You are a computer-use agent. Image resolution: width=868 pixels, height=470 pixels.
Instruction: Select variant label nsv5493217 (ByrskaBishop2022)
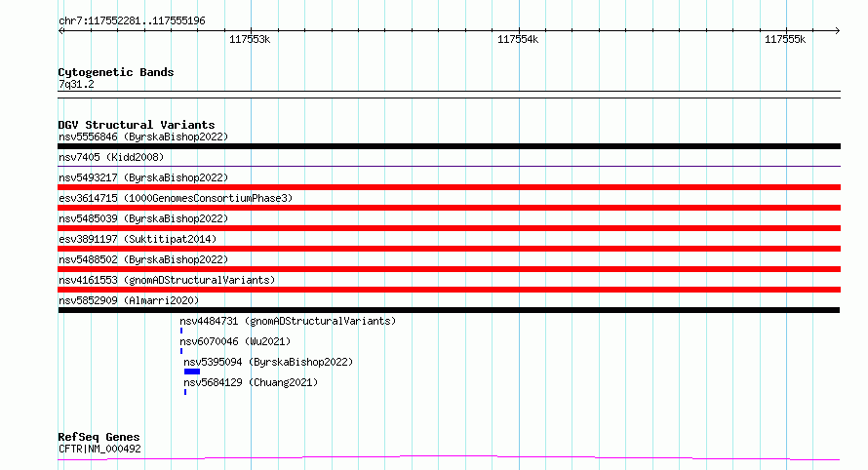143,178
